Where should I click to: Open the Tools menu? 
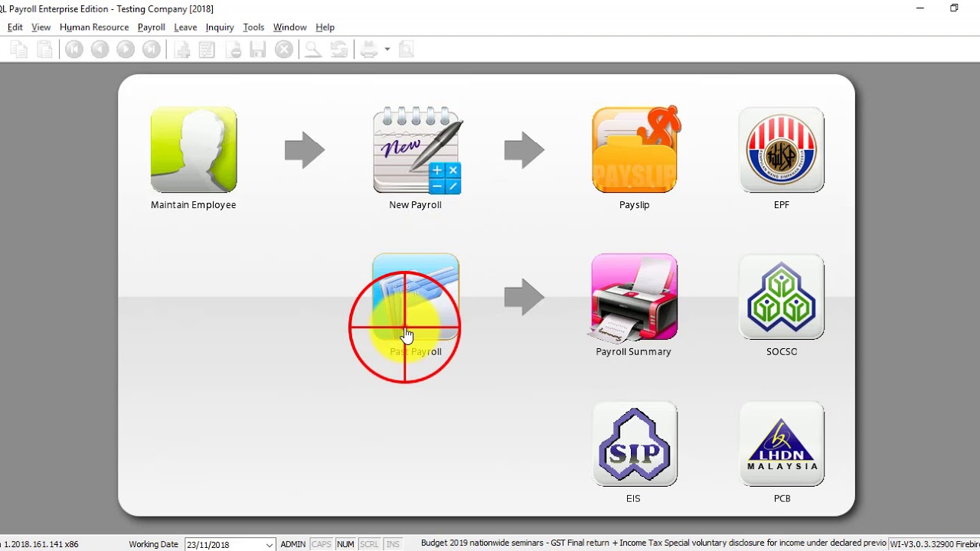point(253,27)
